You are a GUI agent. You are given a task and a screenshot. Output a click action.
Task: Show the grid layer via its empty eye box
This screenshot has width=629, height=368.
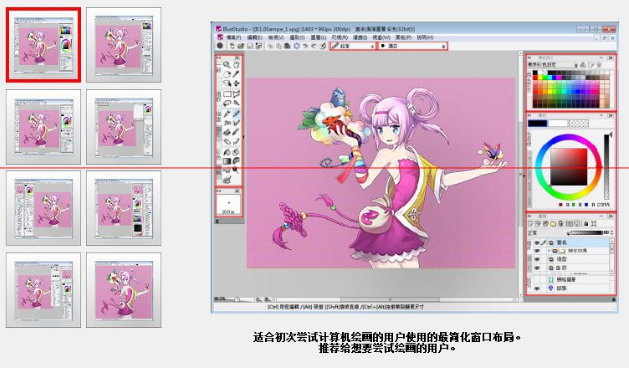tap(537, 280)
